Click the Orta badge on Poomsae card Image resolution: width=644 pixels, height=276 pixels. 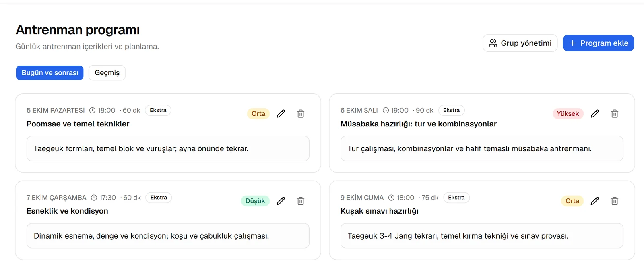pos(258,114)
